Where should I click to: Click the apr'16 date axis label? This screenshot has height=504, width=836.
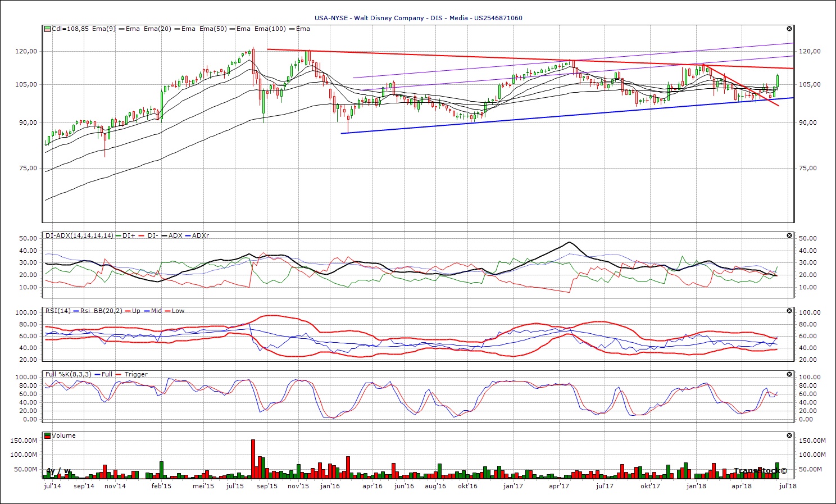click(x=372, y=486)
